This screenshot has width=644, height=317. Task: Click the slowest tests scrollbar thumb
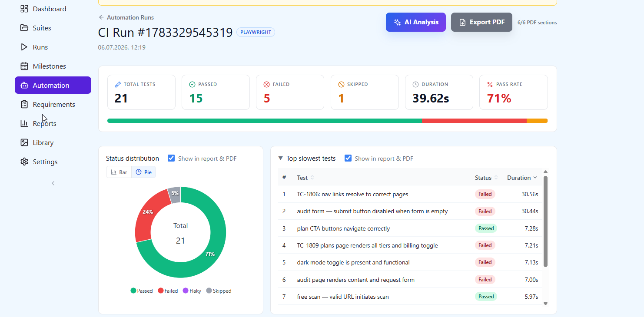(545, 221)
